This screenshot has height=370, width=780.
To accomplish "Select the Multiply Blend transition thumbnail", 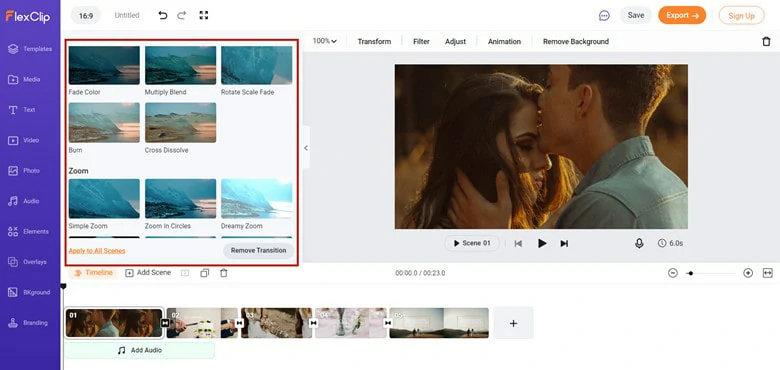I will click(181, 65).
